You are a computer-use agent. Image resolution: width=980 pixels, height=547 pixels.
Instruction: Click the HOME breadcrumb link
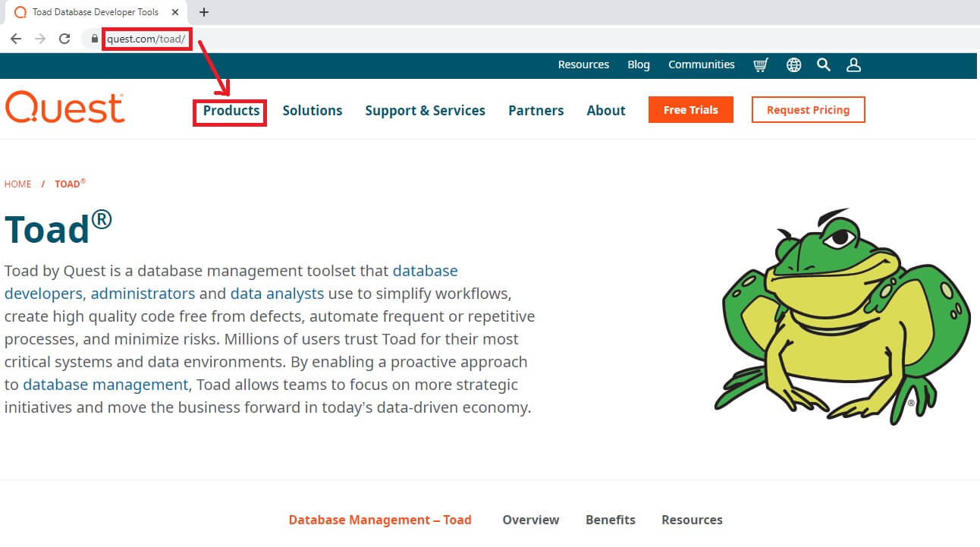pos(18,184)
